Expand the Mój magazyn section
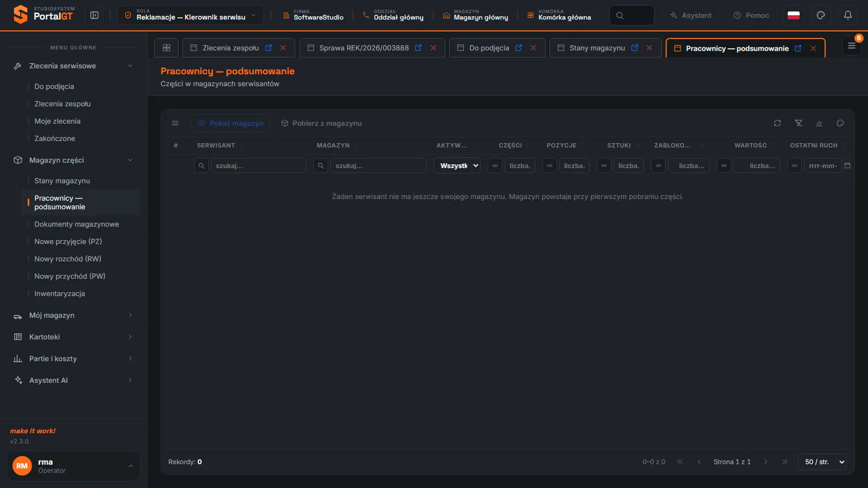Viewport: 868px width, 488px height. pyautogui.click(x=74, y=316)
